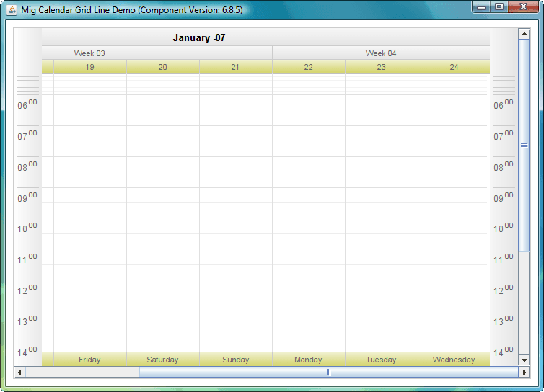This screenshot has height=392, width=544.
Task: Click the horizontal scrollbar right arrow
Action: tap(525, 373)
